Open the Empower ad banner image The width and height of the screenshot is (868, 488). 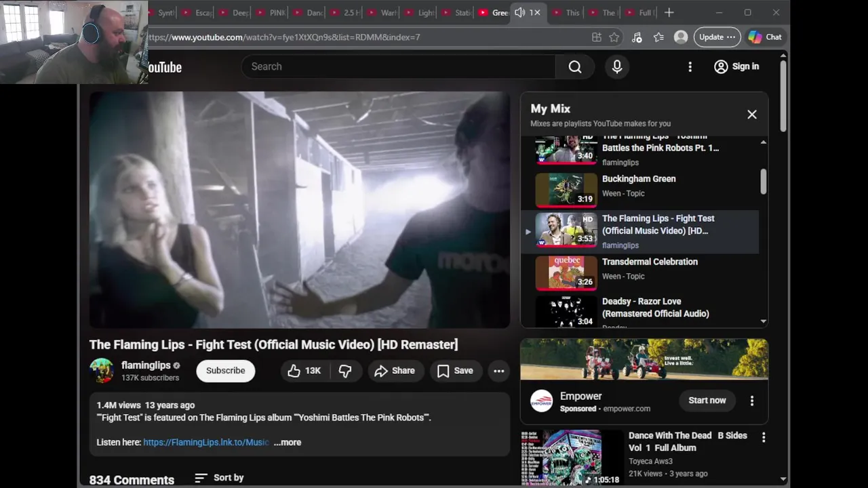[644, 359]
